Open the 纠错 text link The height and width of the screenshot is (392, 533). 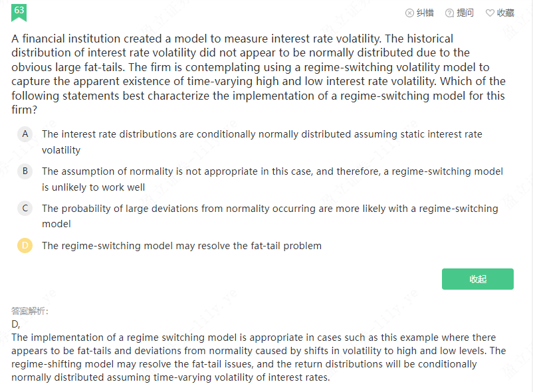(x=425, y=13)
